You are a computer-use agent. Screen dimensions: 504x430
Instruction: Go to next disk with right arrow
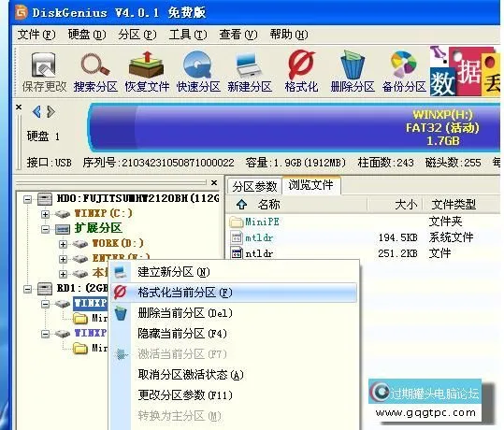tap(50, 112)
